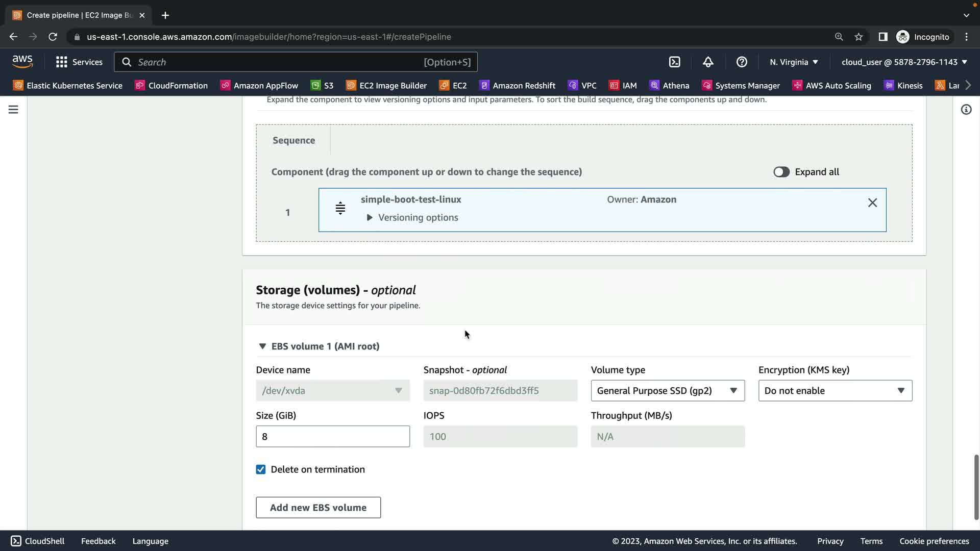Click Add new EBS volume button
Image resolution: width=980 pixels, height=551 pixels.
(318, 508)
